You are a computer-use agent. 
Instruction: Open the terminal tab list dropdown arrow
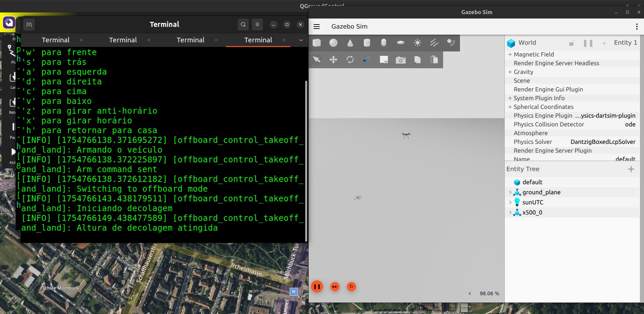click(301, 40)
